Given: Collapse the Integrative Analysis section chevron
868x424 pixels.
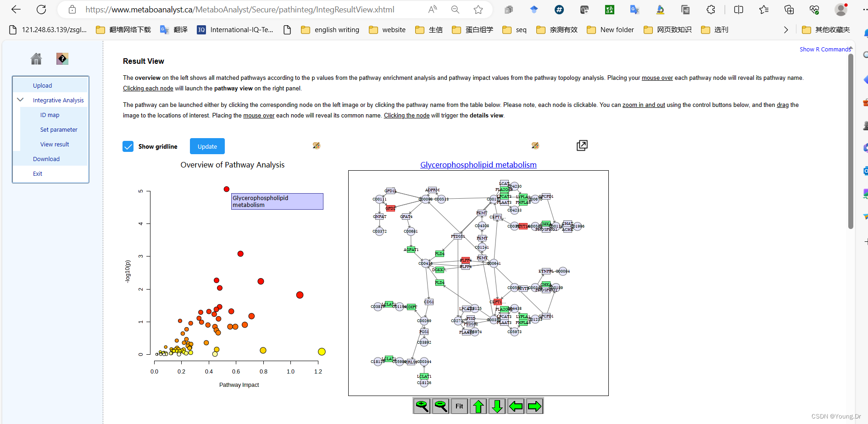Looking at the screenshot, I should [20, 99].
